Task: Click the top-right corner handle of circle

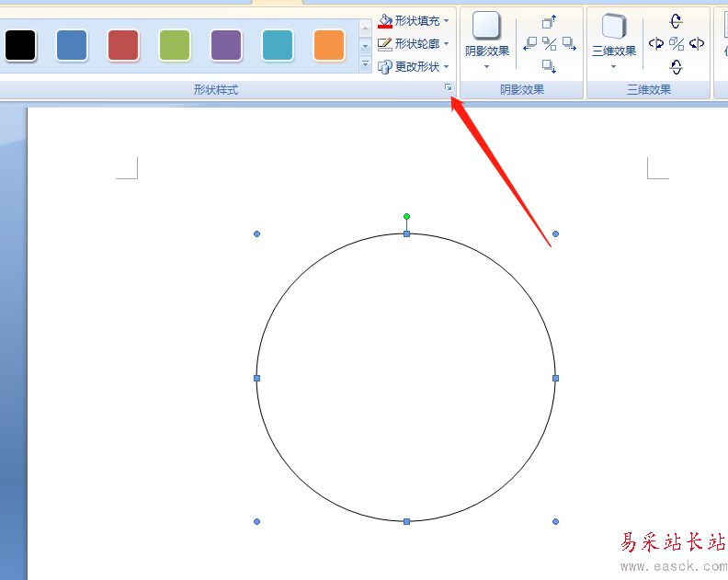Action: [556, 234]
